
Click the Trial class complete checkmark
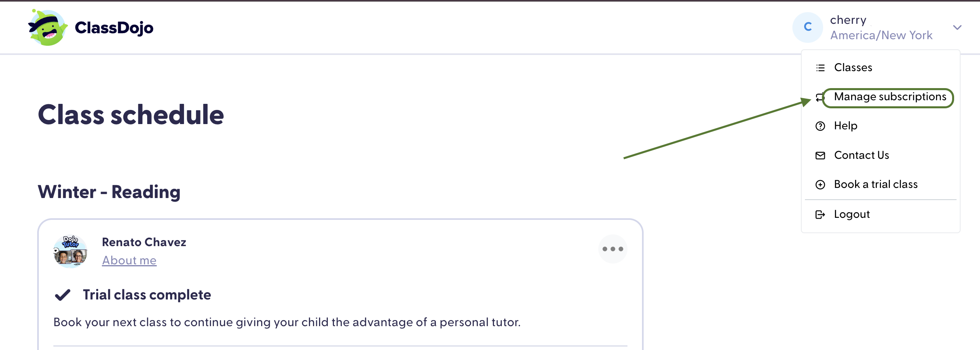click(63, 295)
